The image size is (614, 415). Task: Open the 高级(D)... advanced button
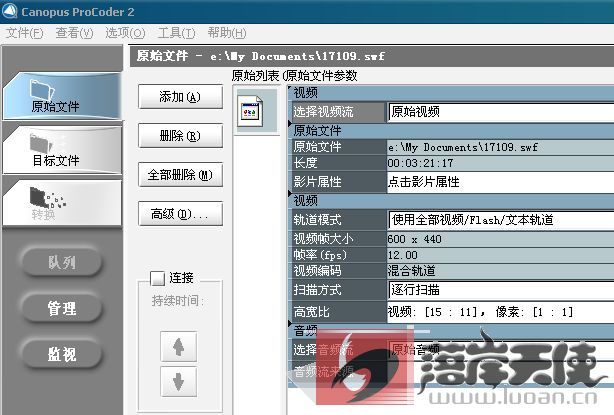tap(181, 213)
